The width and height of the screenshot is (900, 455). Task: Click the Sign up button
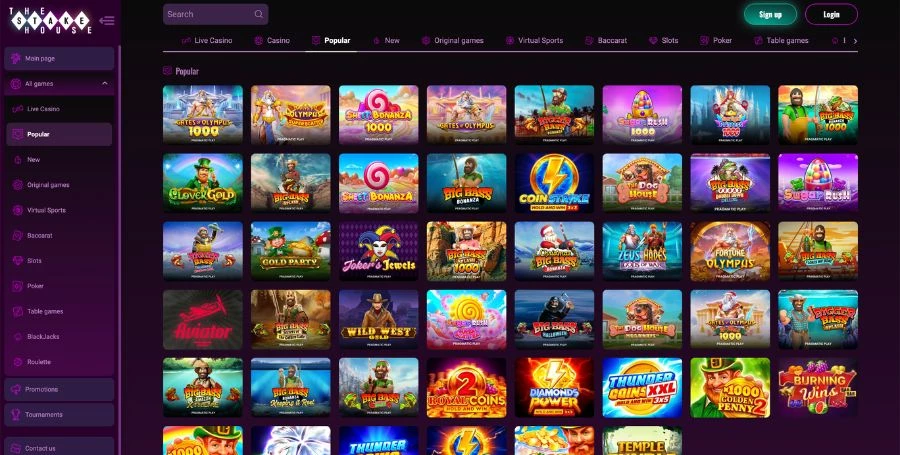click(770, 14)
